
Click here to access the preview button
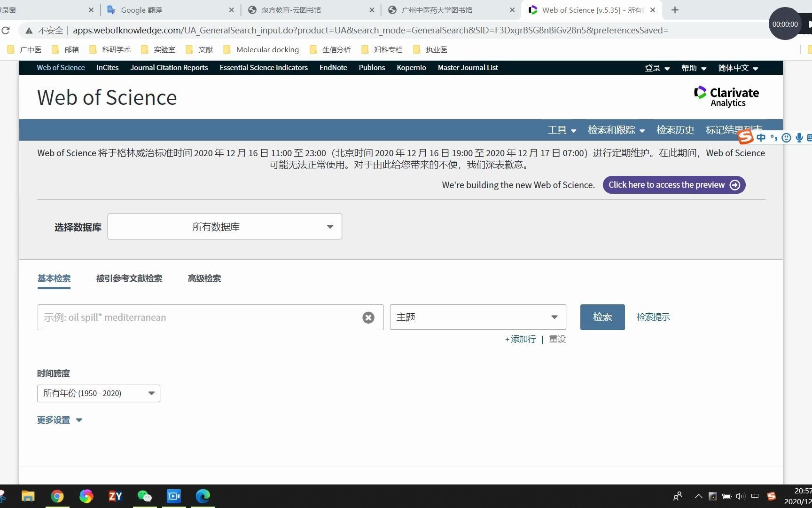point(674,185)
